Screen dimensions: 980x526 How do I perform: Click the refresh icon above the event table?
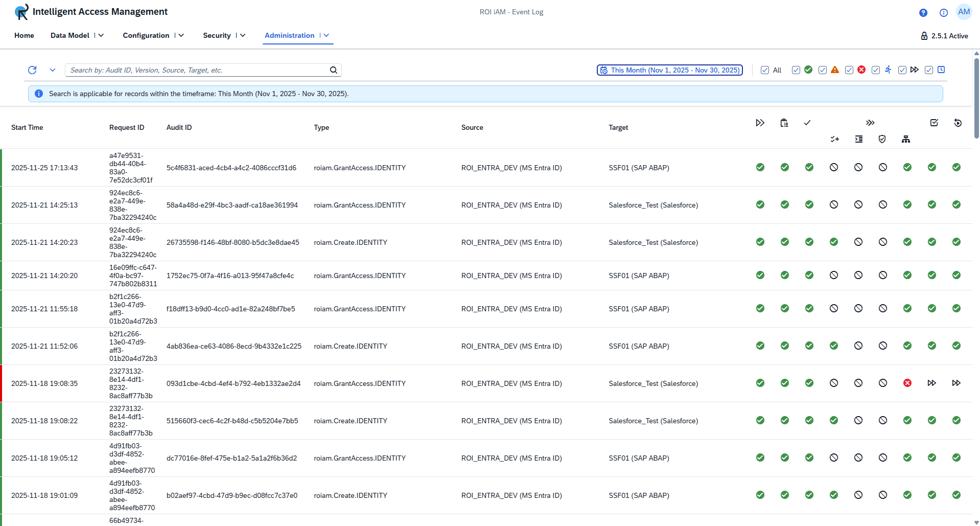(32, 70)
